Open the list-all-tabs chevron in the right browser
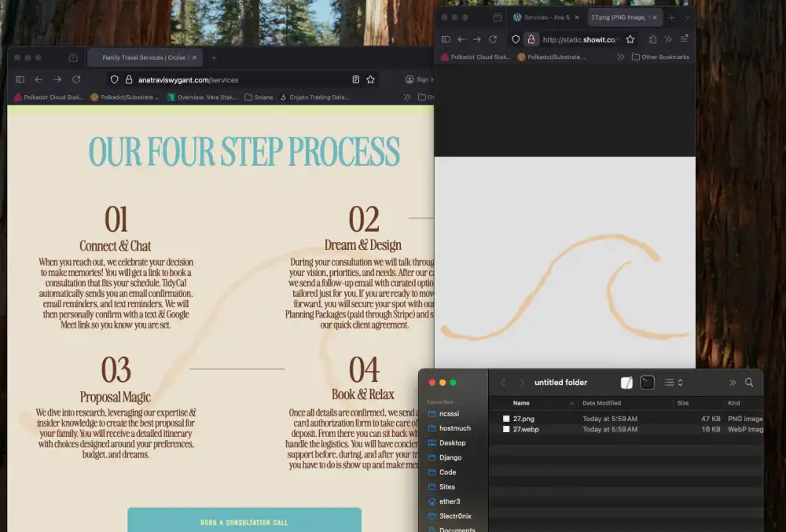The image size is (786, 532). click(x=688, y=17)
